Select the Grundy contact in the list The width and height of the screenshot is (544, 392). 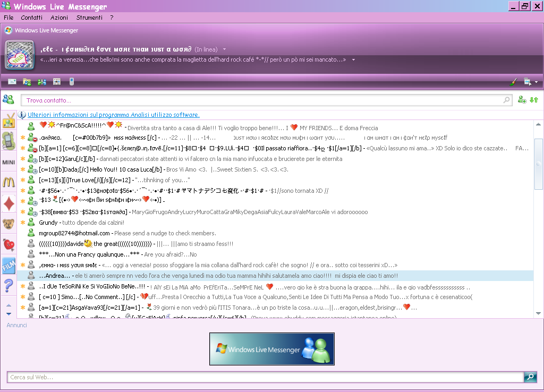(x=48, y=223)
